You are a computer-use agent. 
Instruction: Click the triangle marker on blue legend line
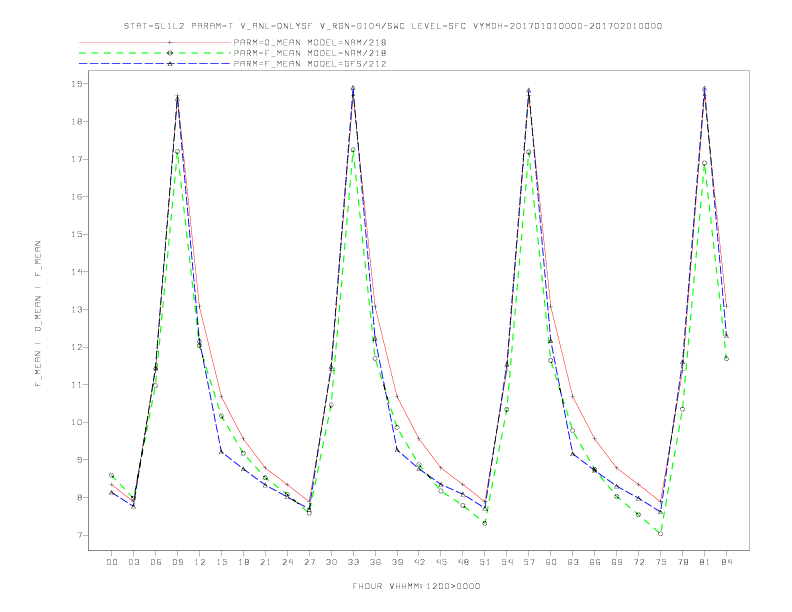pos(170,64)
